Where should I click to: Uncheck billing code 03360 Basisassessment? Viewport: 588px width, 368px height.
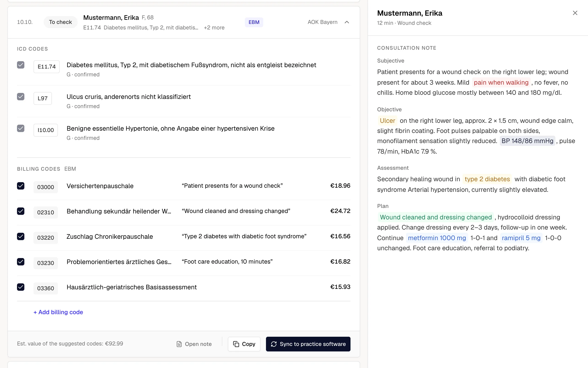coord(21,287)
